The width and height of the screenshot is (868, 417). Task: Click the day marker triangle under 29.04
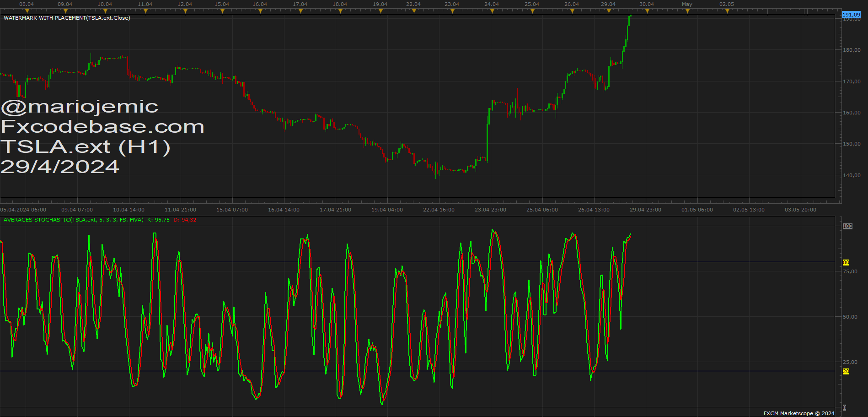point(609,11)
